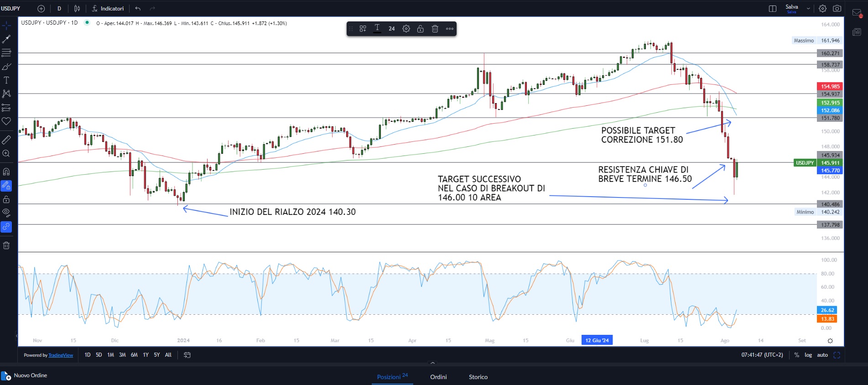Expand the Salva dropdown arrow
868x385 pixels.
pyautogui.click(x=808, y=9)
